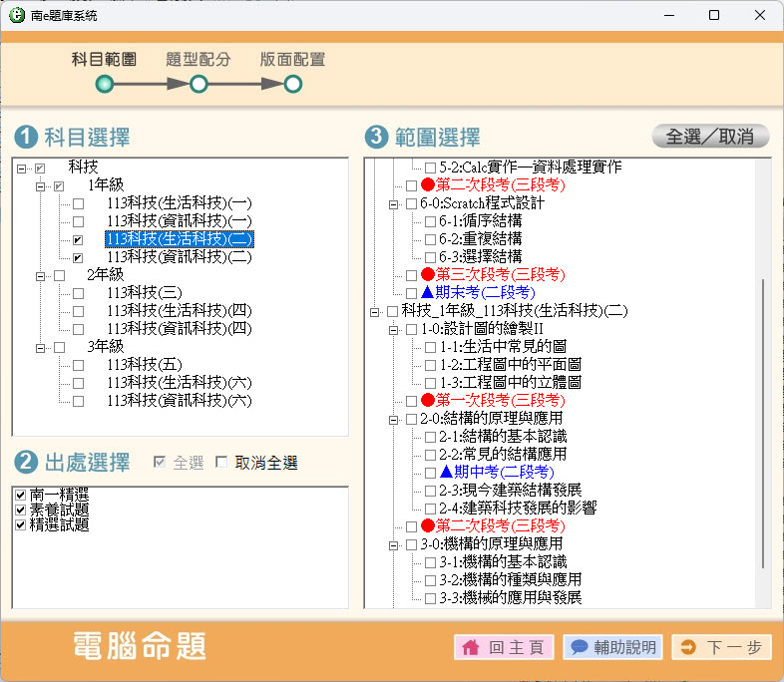Collapse 3-0:機構的原理與應用 node

394,545
